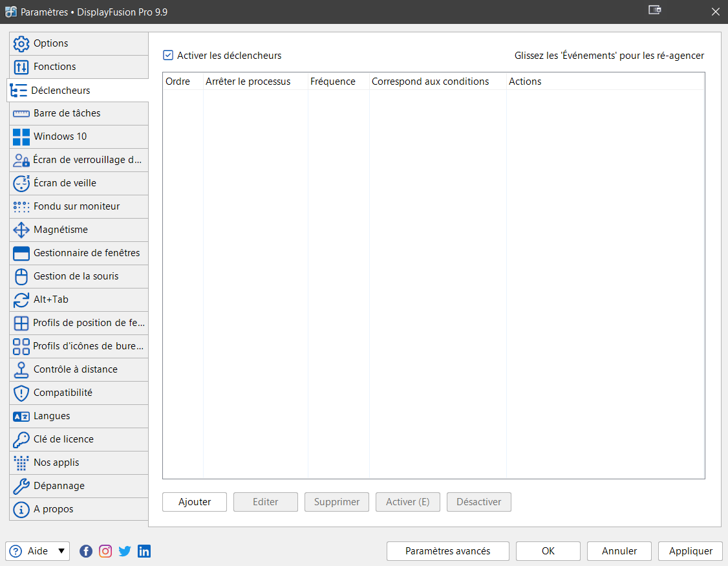Click the Arrêter le processus column header

coord(255,82)
